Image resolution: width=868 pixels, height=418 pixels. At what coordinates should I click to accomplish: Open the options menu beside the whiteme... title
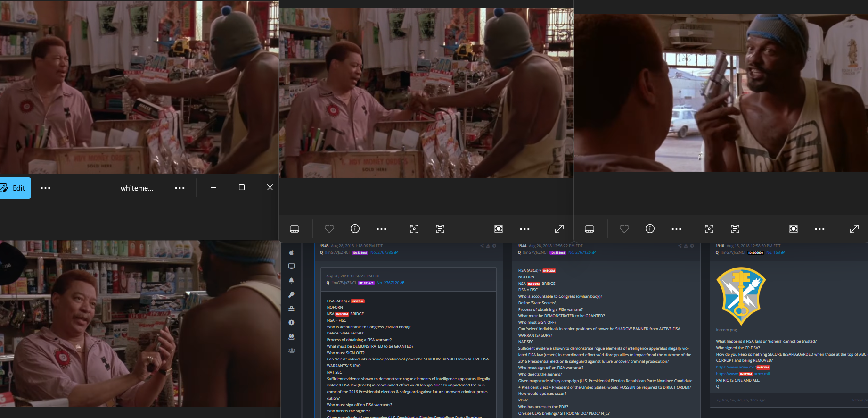tap(180, 188)
